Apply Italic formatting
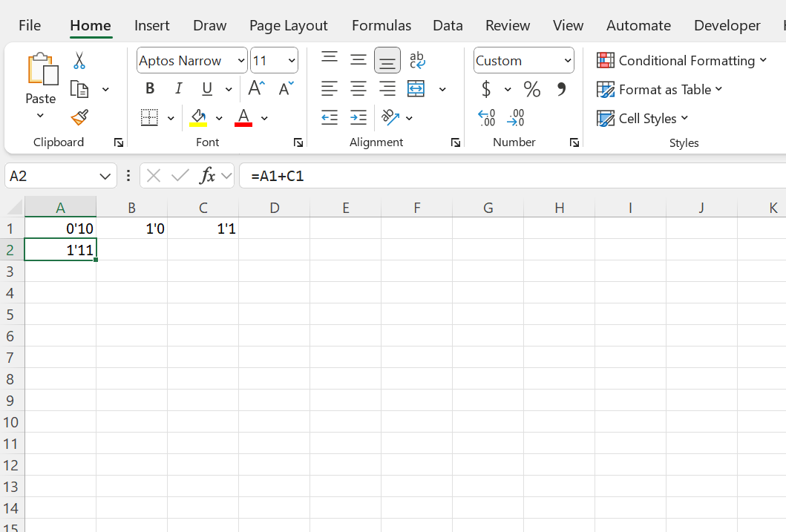This screenshot has height=532, width=786. coord(178,88)
